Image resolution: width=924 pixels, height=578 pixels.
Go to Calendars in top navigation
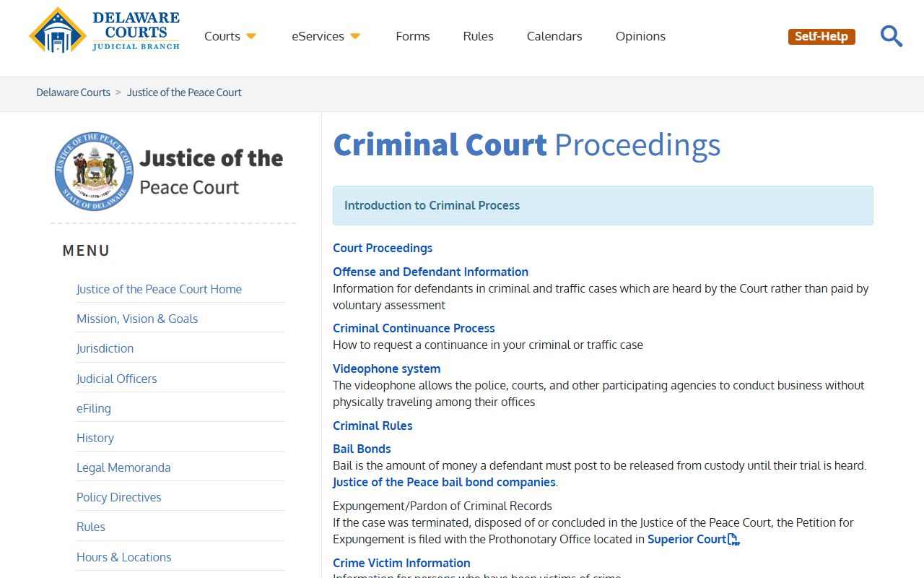click(x=554, y=36)
